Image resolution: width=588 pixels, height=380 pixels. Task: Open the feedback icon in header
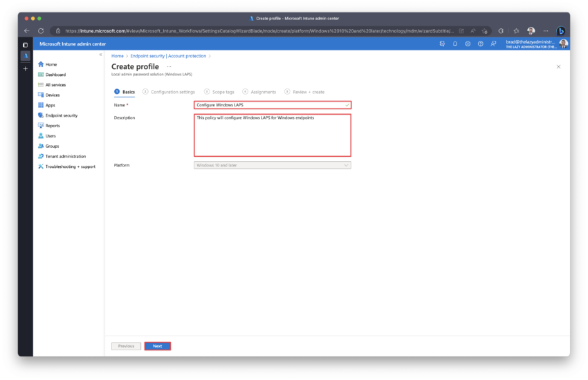493,44
